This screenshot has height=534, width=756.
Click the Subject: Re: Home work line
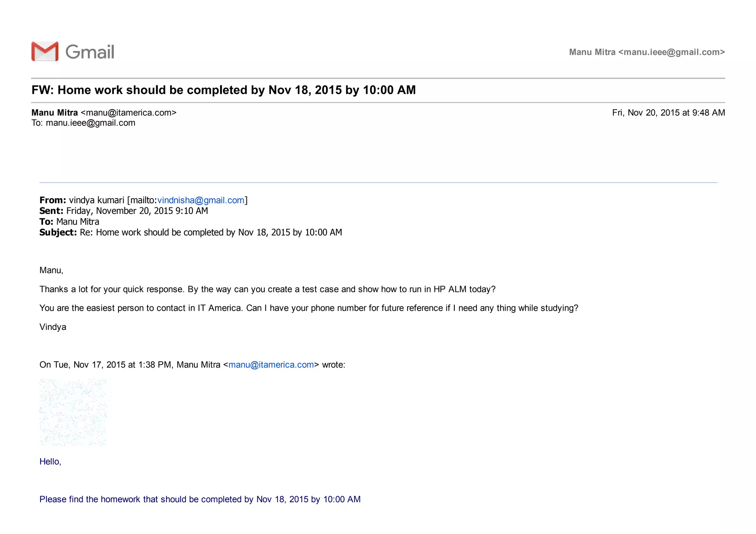pyautogui.click(x=190, y=232)
